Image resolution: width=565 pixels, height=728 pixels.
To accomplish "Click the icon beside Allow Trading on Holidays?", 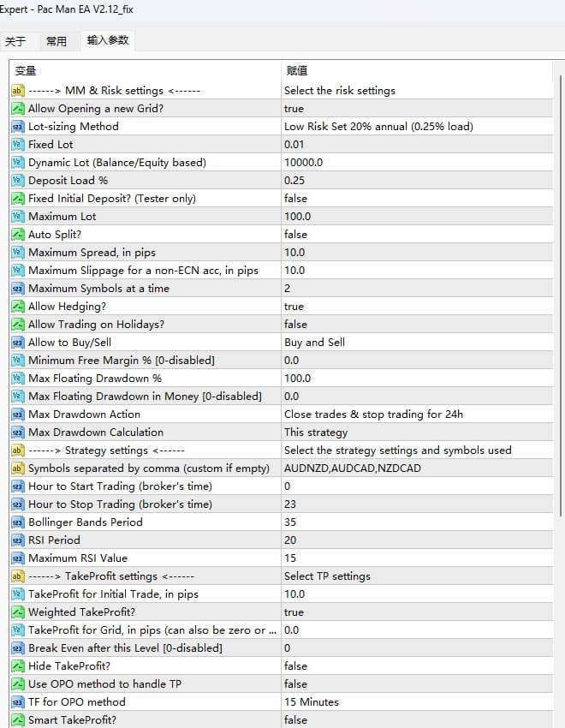I will click(x=18, y=325).
